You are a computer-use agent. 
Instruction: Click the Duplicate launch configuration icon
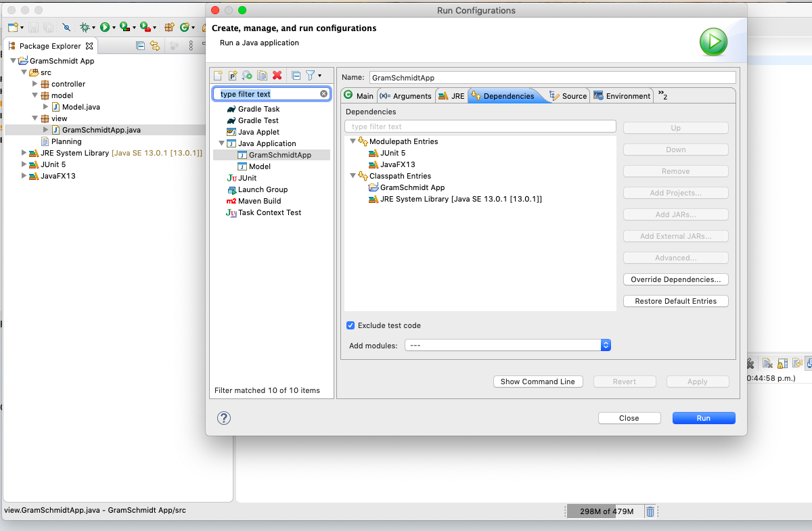[x=262, y=76]
